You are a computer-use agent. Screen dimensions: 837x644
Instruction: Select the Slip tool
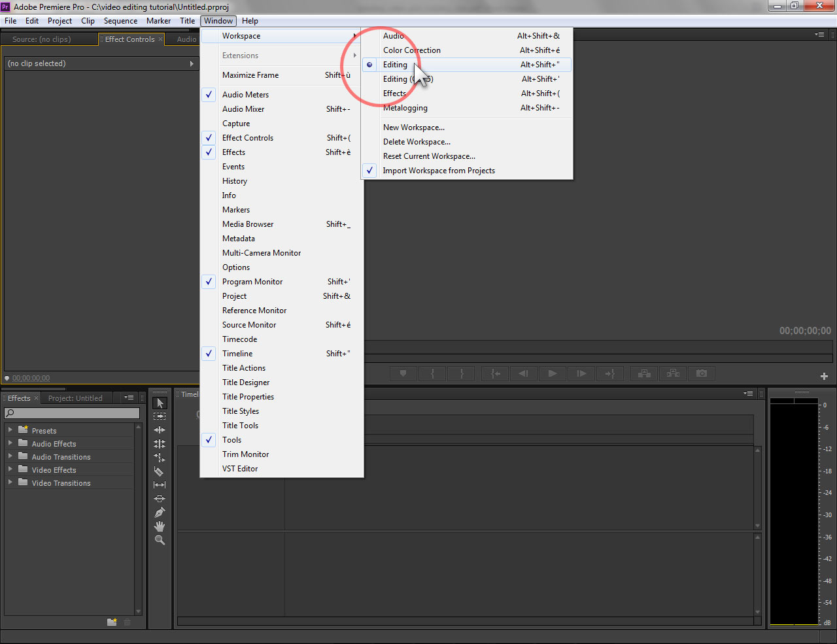[x=160, y=485]
